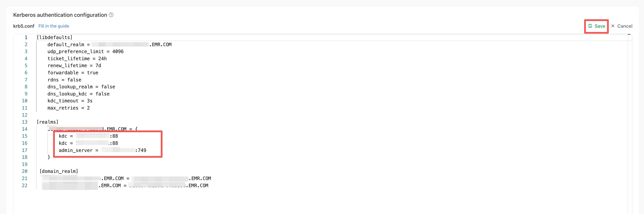This screenshot has height=214, width=644.
Task: Click on rdns = false text
Action: click(64, 80)
